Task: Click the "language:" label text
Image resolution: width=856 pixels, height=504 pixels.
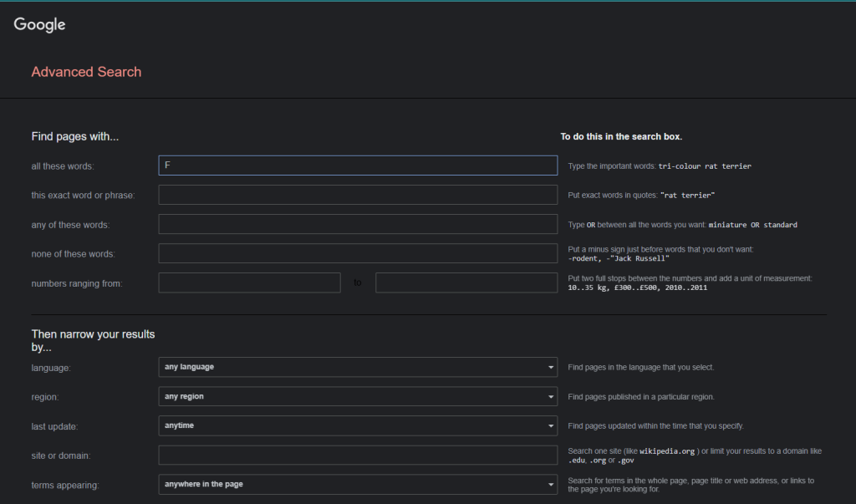Action: 51,368
